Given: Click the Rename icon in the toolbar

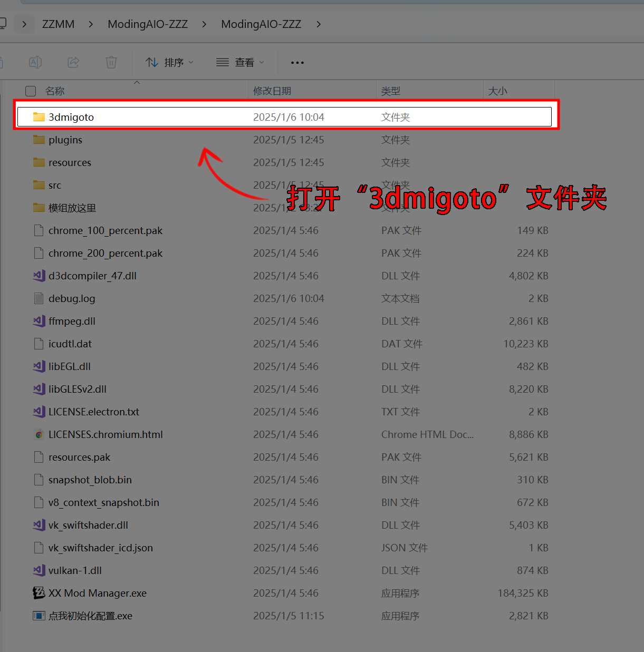Looking at the screenshot, I should click(x=35, y=62).
